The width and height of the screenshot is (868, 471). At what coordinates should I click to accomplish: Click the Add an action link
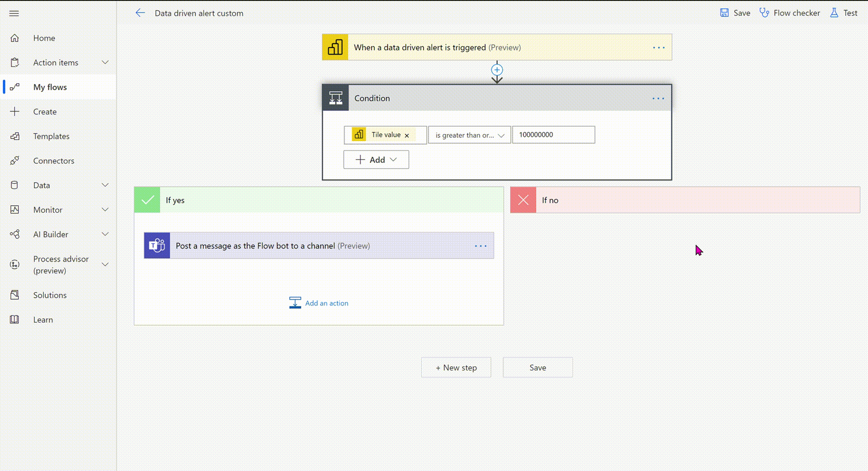tap(326, 303)
